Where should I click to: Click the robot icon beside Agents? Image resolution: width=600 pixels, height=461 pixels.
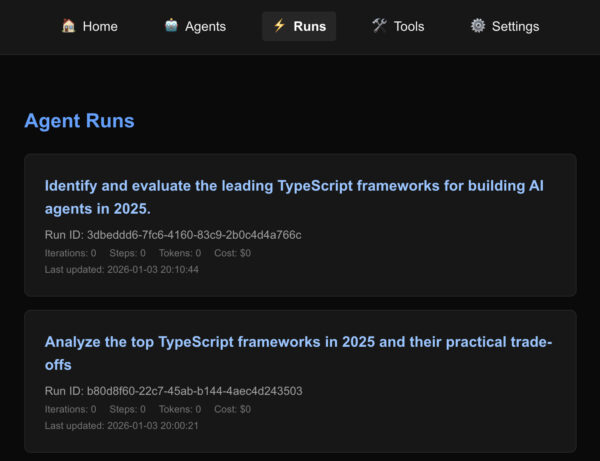click(171, 27)
